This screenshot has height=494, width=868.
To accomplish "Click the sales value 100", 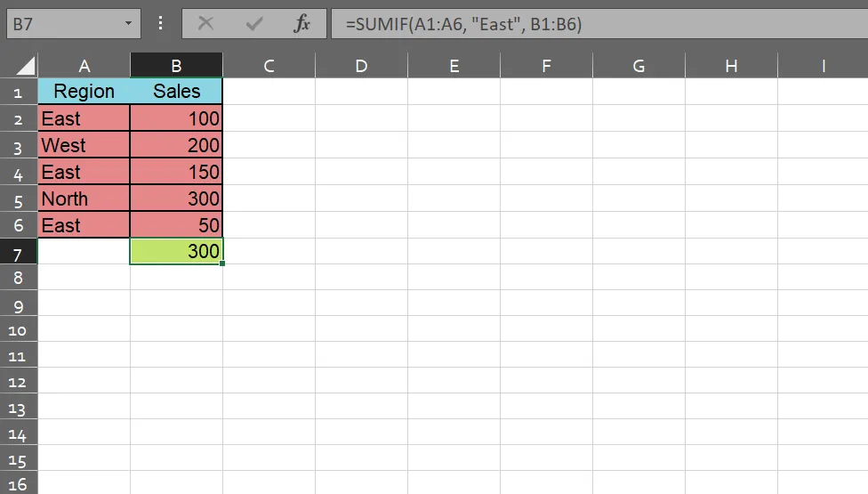I will (x=177, y=118).
